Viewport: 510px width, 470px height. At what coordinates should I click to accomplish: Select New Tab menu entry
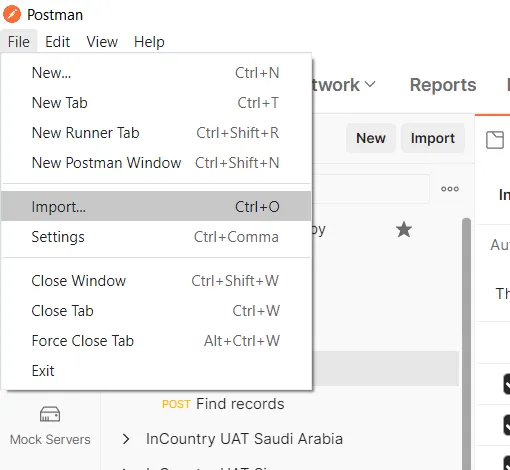pos(156,103)
